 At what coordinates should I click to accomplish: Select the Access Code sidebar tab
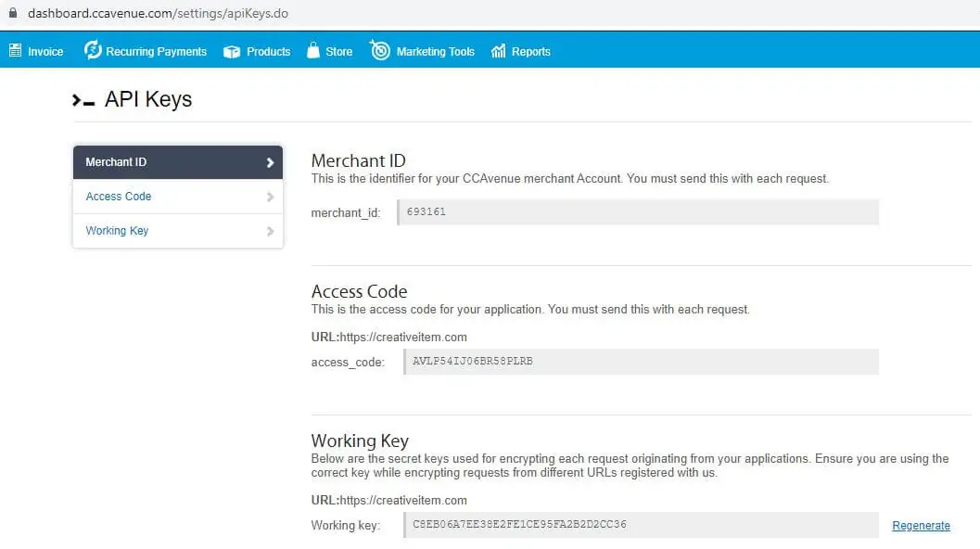point(119,197)
